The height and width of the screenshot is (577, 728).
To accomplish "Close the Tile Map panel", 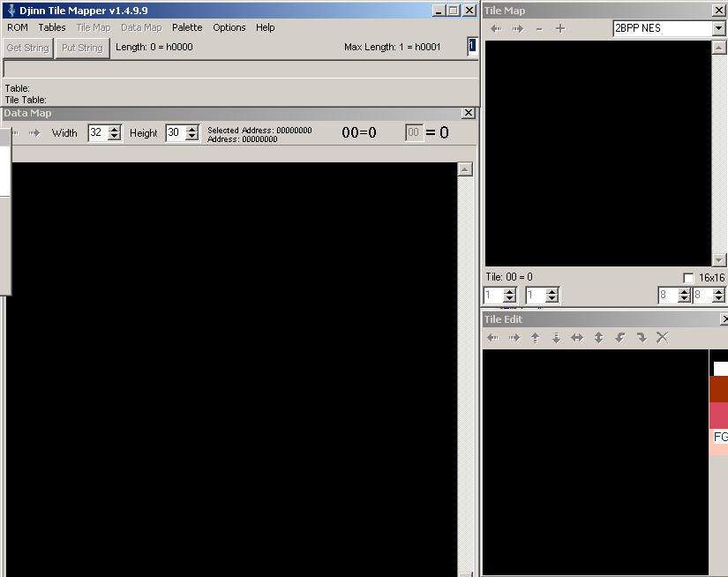I will click(718, 11).
